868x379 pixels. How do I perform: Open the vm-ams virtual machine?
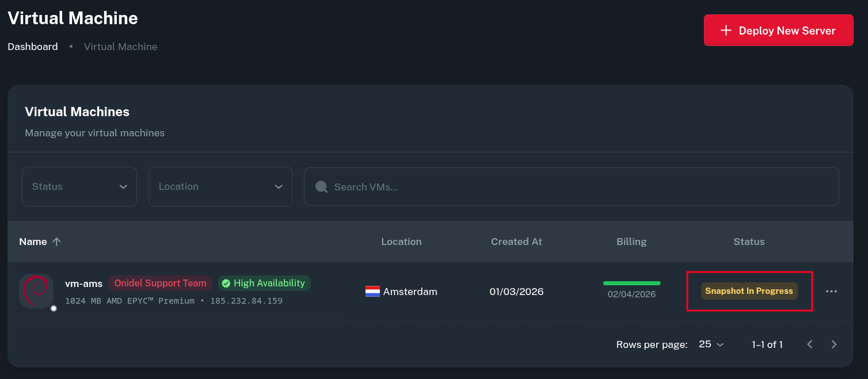84,284
